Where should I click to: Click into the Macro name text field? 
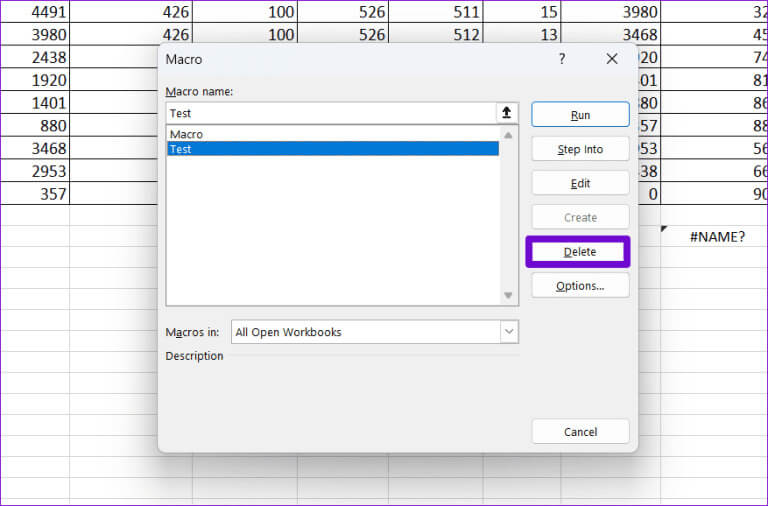(330, 114)
